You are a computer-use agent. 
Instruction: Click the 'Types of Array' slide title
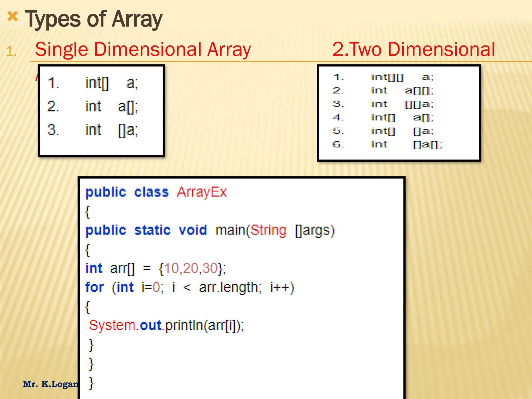[x=94, y=19]
